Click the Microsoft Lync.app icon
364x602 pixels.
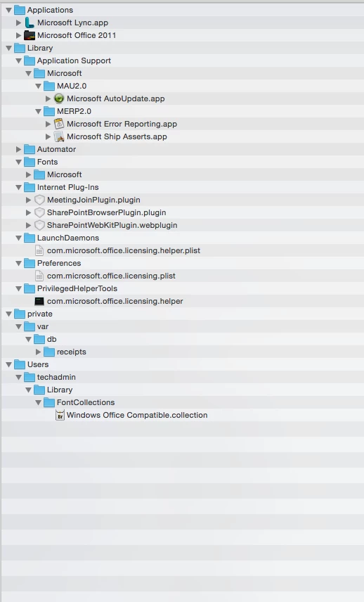coord(29,23)
